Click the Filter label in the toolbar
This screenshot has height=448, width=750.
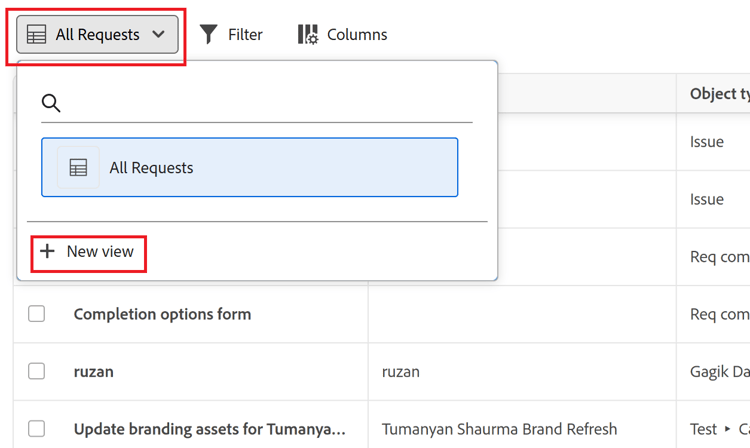245,35
